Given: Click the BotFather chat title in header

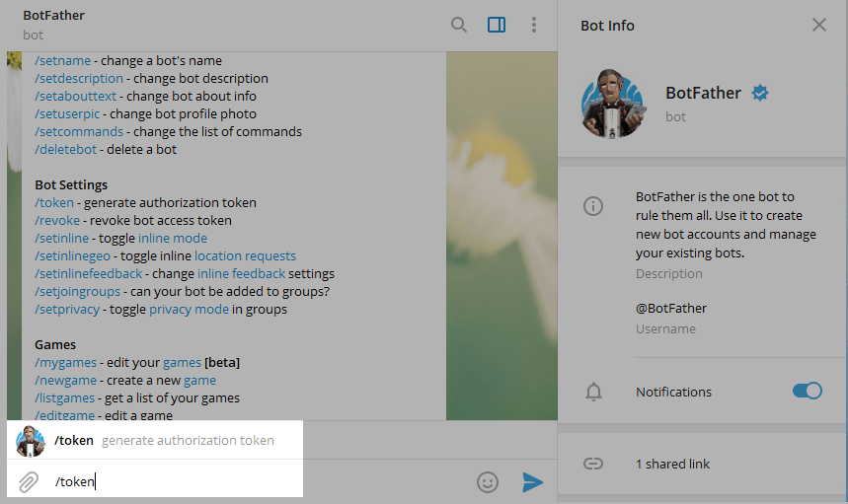Looking at the screenshot, I should click(x=54, y=16).
